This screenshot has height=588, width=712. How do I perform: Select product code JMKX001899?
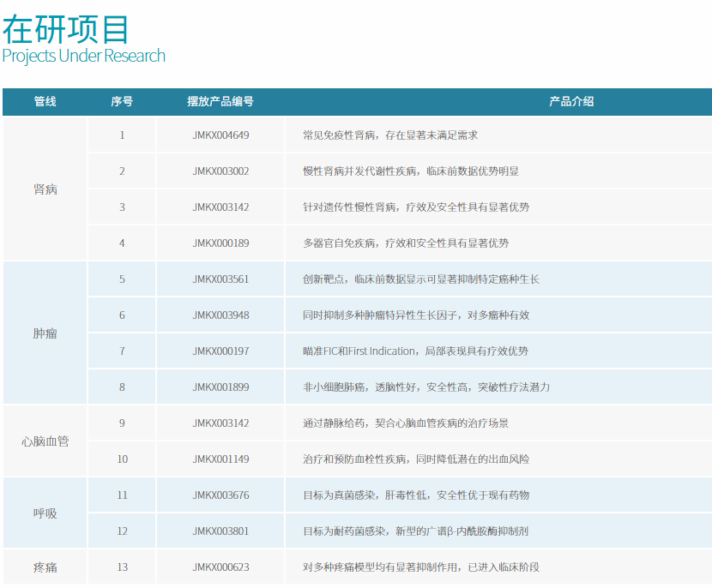click(x=220, y=387)
